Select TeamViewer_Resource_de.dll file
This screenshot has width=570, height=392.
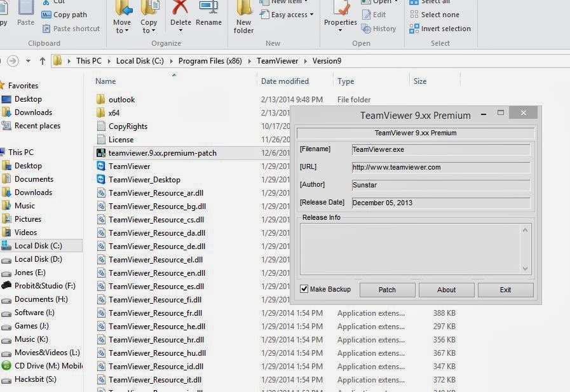click(157, 247)
